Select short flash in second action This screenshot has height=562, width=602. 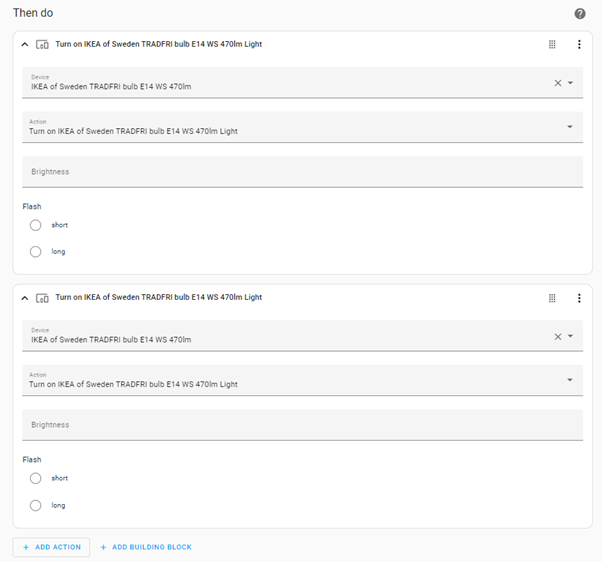click(x=36, y=478)
